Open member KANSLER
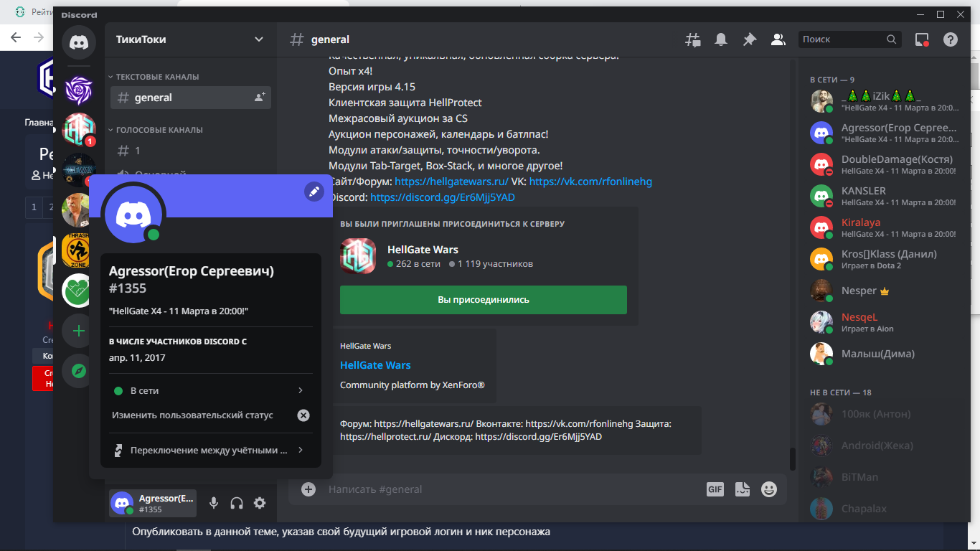Image resolution: width=980 pixels, height=551 pixels. 886,196
